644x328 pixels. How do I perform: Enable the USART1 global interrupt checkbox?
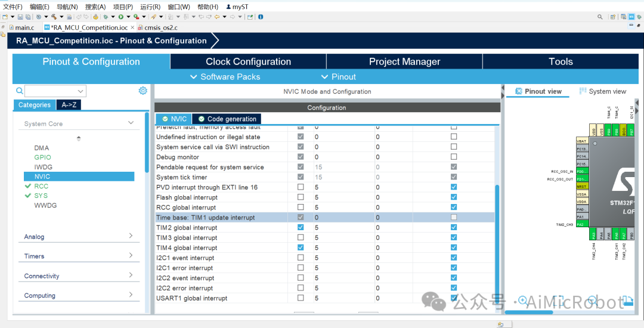pyautogui.click(x=301, y=298)
